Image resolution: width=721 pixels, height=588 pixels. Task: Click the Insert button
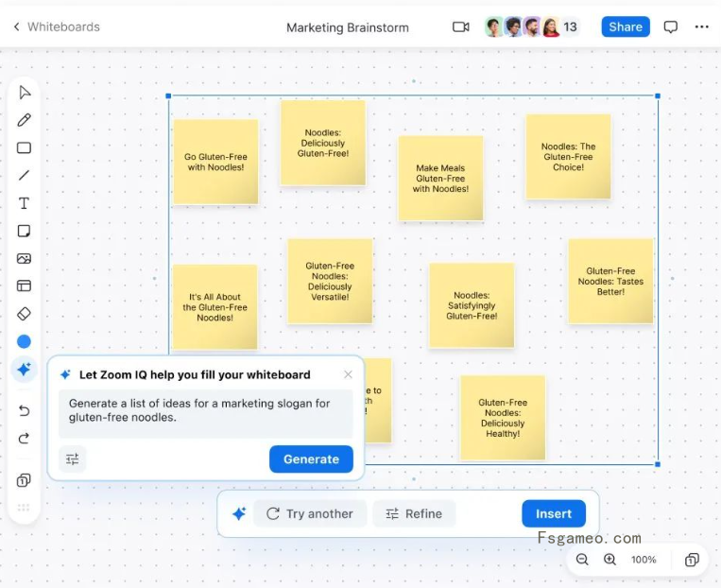554,513
